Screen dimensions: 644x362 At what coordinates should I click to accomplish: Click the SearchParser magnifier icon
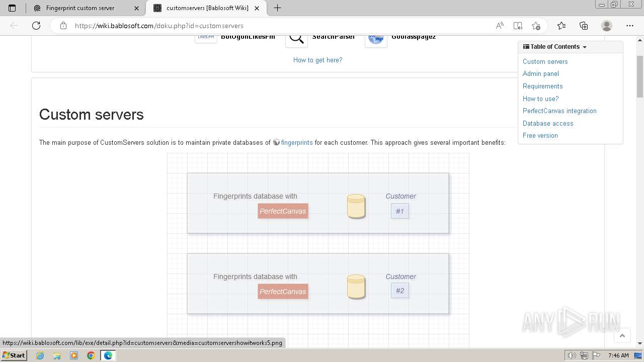(x=296, y=39)
